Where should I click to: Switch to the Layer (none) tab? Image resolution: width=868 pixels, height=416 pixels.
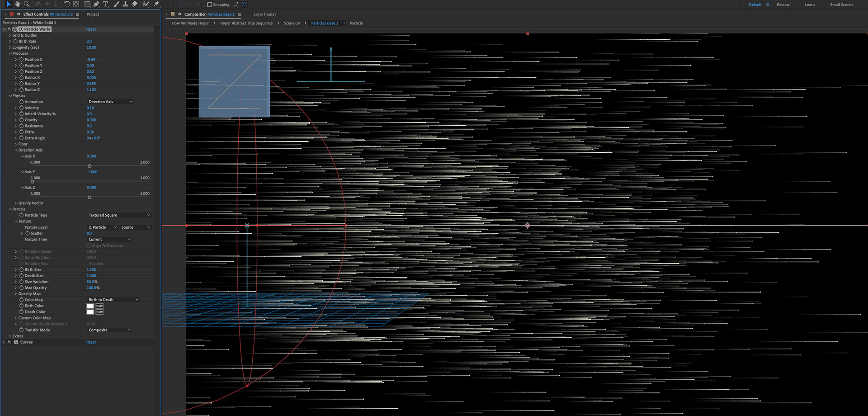pyautogui.click(x=264, y=14)
